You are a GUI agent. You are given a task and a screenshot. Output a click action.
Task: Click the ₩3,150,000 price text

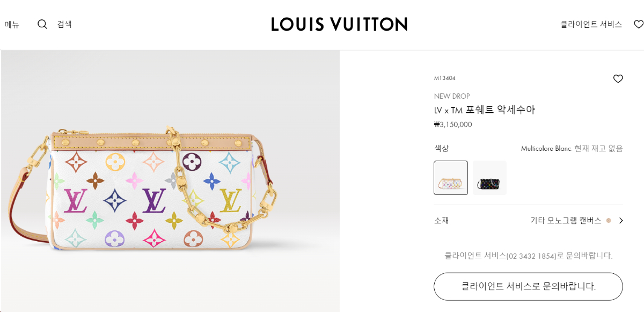[x=453, y=125]
